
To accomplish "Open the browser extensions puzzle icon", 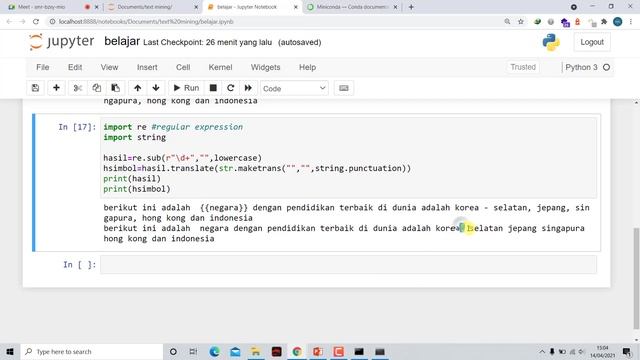I will pos(604,22).
